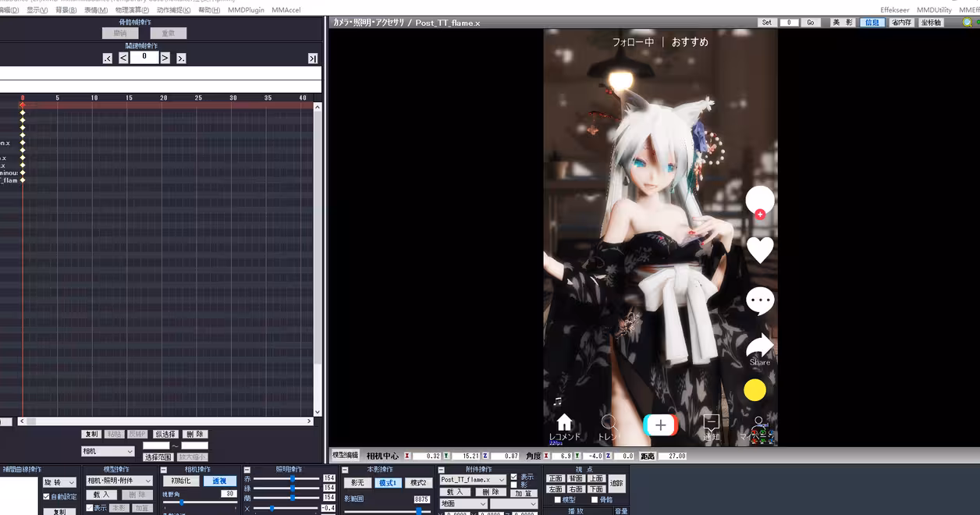Switch viewpoint to 背面 back view

pyautogui.click(x=576, y=478)
